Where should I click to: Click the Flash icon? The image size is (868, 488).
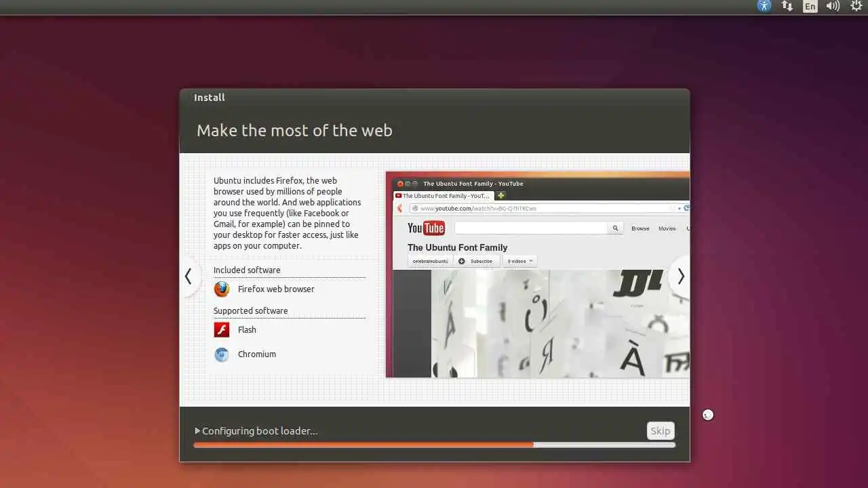222,330
